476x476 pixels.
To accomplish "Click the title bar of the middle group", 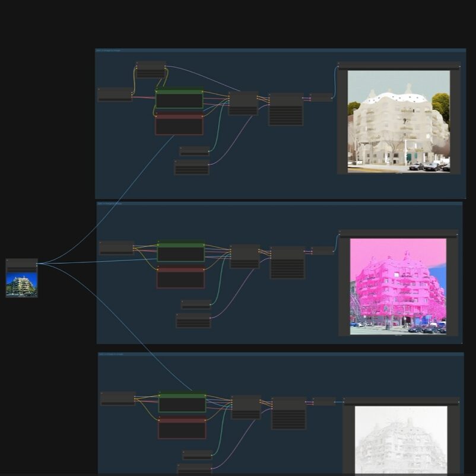I will (x=280, y=204).
